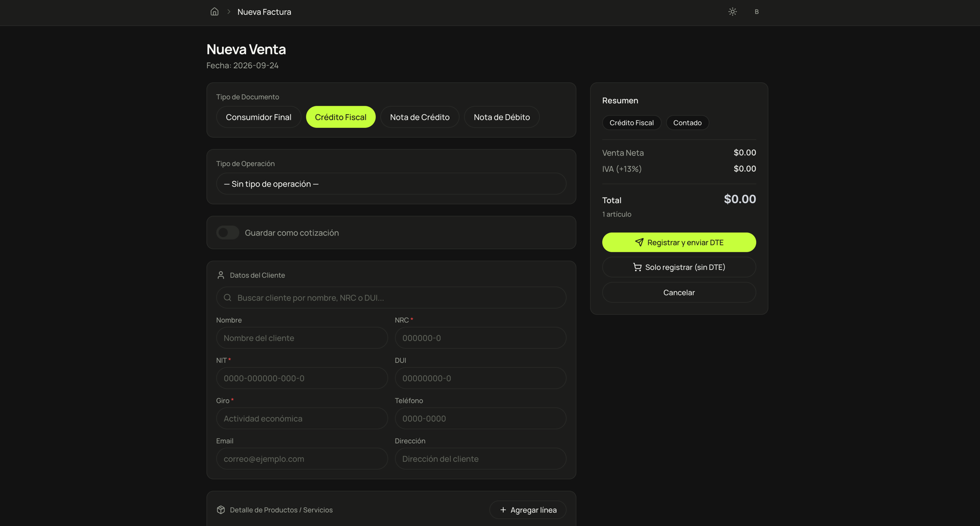Cancel the new invoice
The image size is (980, 526).
point(679,292)
